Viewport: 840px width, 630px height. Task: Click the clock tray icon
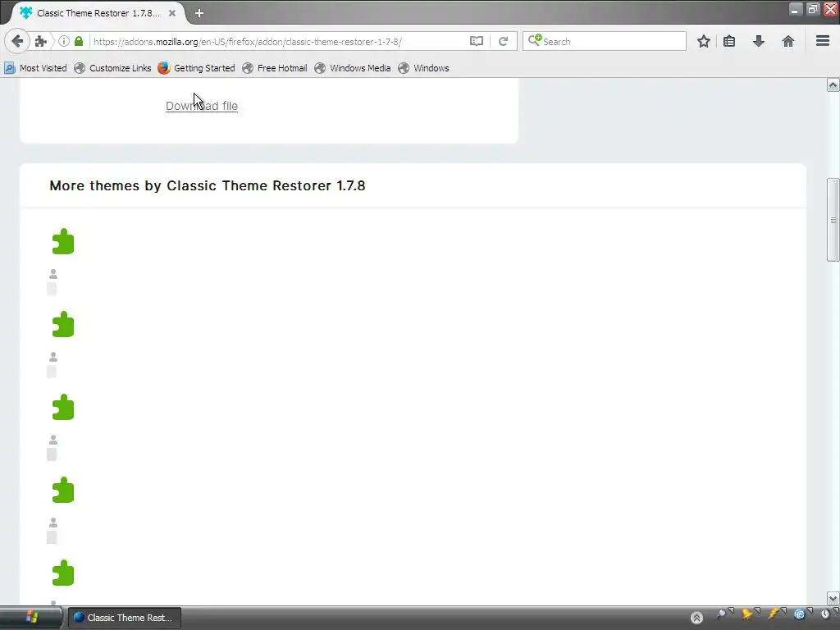[x=825, y=614]
